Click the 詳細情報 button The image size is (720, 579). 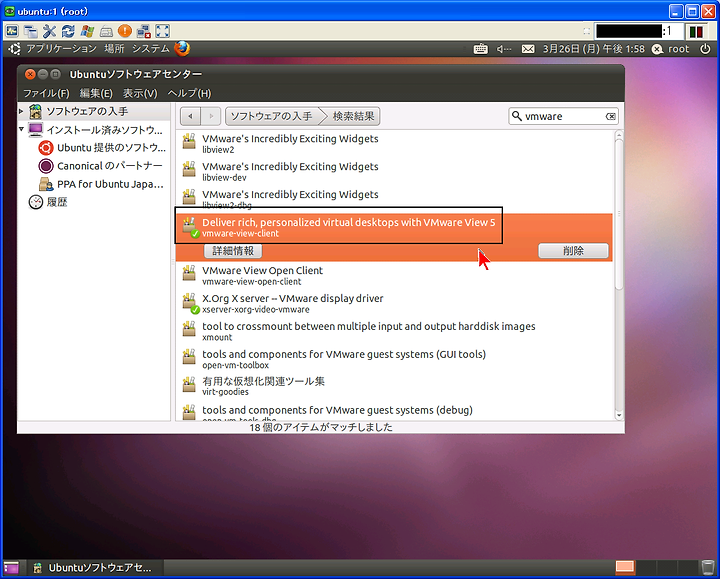pyautogui.click(x=233, y=251)
